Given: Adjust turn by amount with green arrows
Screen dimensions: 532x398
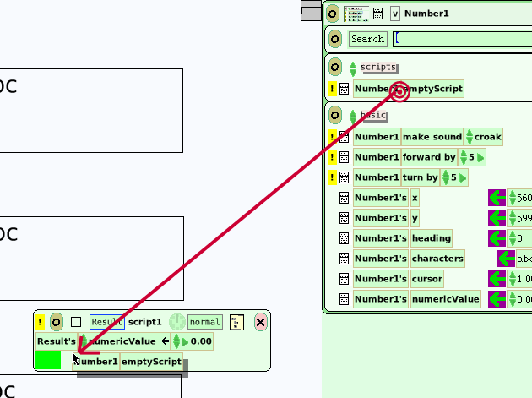Looking at the screenshot, I should [x=446, y=177].
